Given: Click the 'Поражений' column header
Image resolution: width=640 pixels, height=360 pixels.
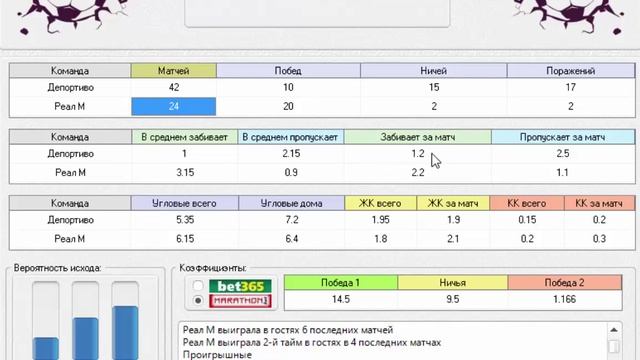Looking at the screenshot, I should pyautogui.click(x=571, y=71).
